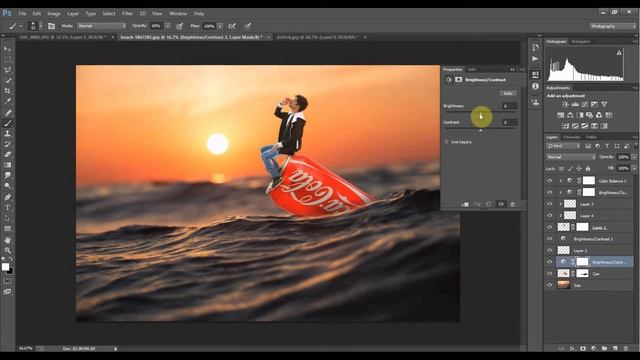The image size is (640, 360).
Task: Open the Image menu
Action: pos(54,13)
